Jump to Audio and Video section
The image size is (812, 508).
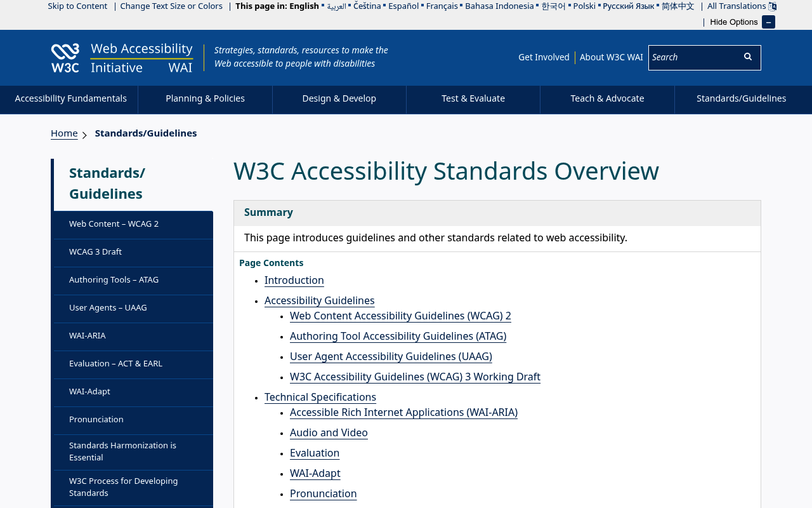329,433
